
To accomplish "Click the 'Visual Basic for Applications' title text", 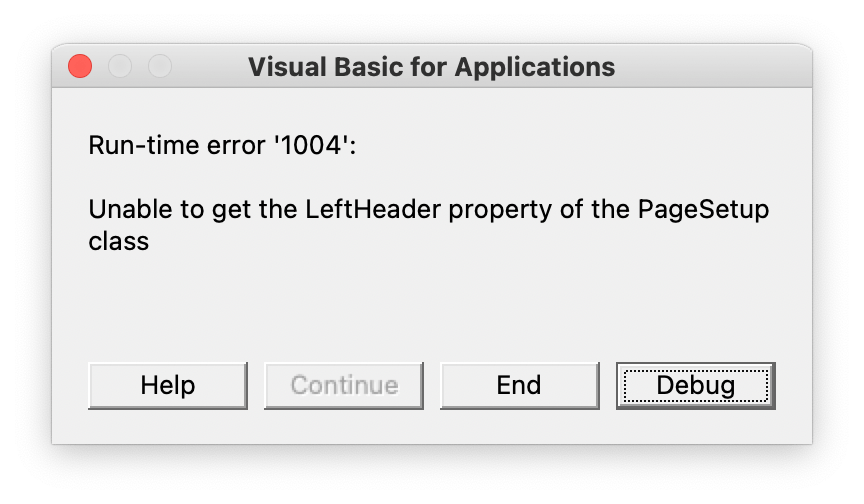I will (431, 67).
